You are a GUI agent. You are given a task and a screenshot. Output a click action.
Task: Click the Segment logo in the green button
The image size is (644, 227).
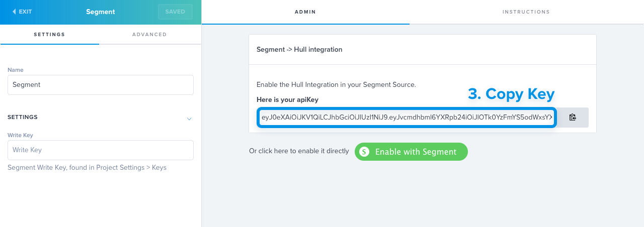click(364, 152)
